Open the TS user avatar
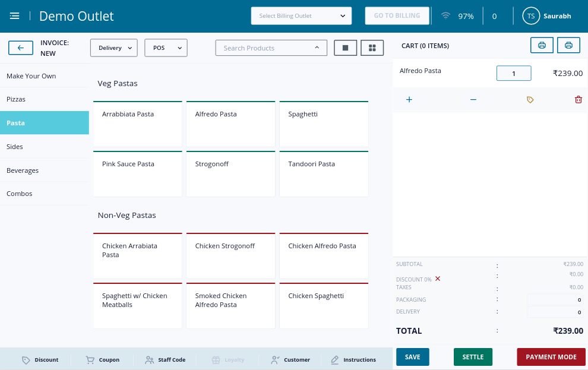This screenshot has height=370, width=588. click(x=531, y=16)
